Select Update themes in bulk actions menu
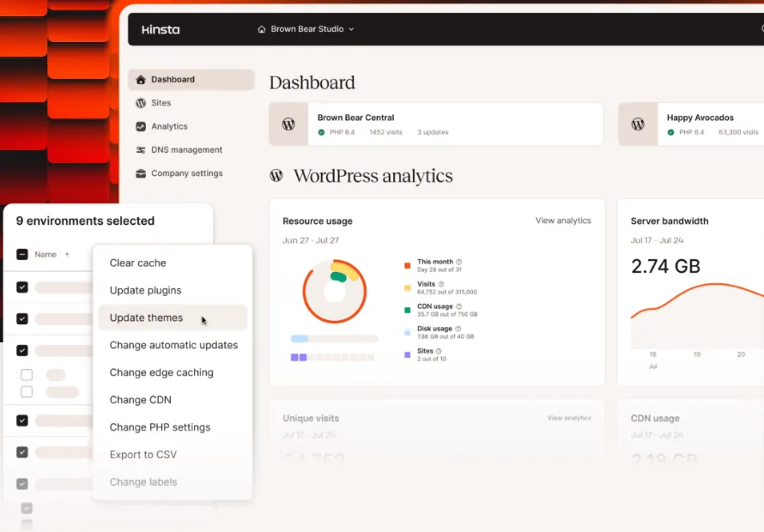Image resolution: width=764 pixels, height=532 pixels. pyautogui.click(x=173, y=317)
